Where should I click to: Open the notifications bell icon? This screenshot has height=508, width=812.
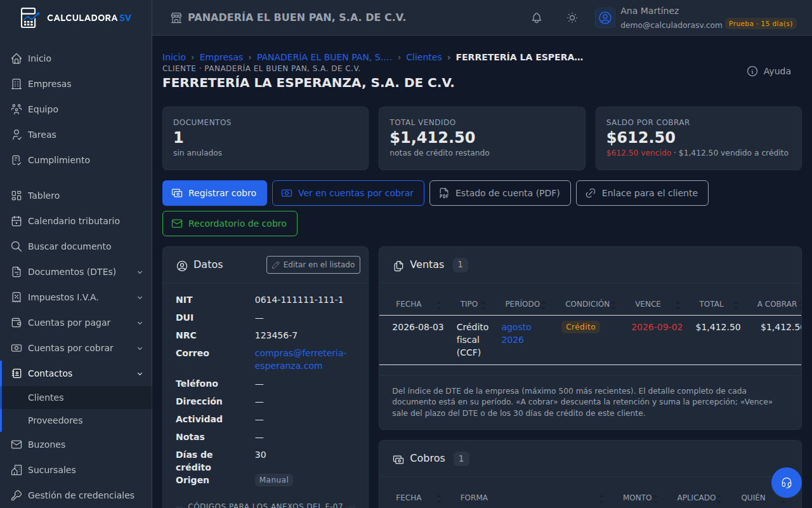(537, 18)
